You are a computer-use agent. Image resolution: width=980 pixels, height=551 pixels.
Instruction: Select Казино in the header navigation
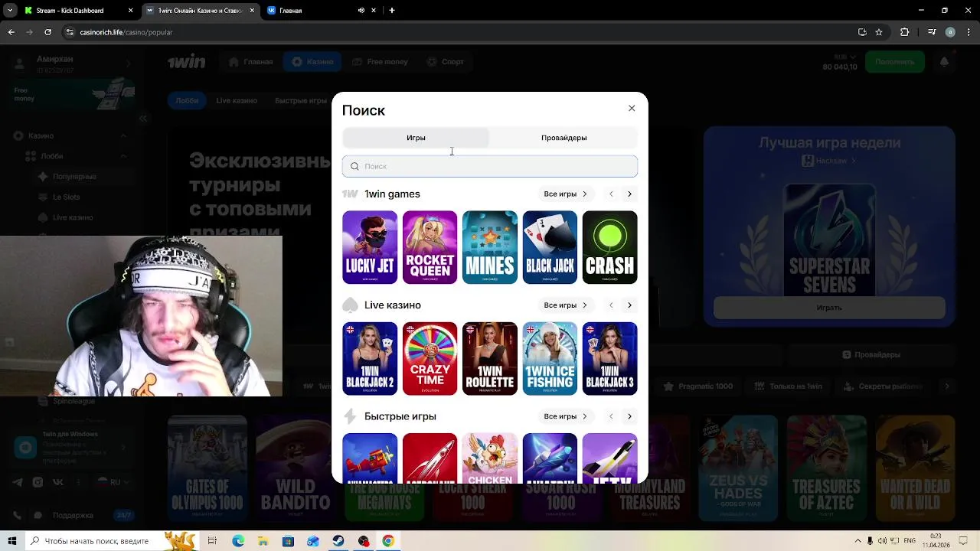(312, 62)
